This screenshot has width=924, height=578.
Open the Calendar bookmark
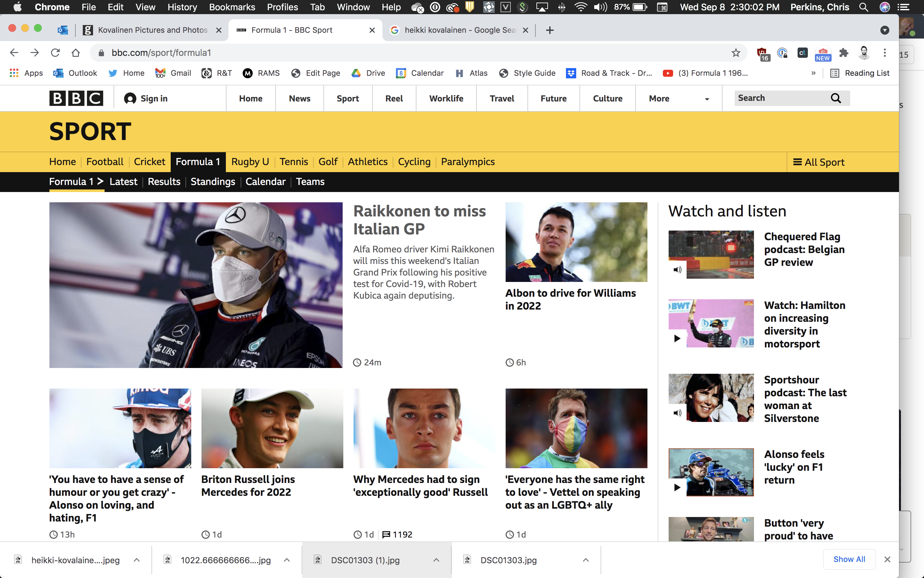pyautogui.click(x=420, y=73)
